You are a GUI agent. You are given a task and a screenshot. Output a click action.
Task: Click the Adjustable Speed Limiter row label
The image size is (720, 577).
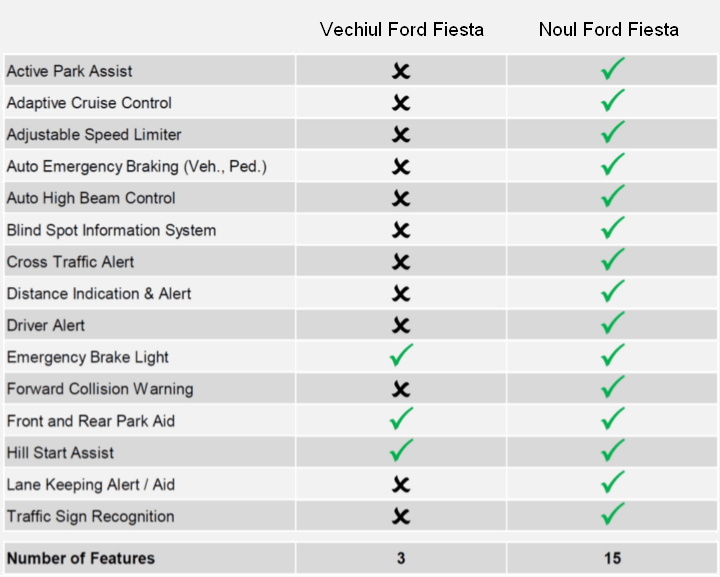(94, 135)
